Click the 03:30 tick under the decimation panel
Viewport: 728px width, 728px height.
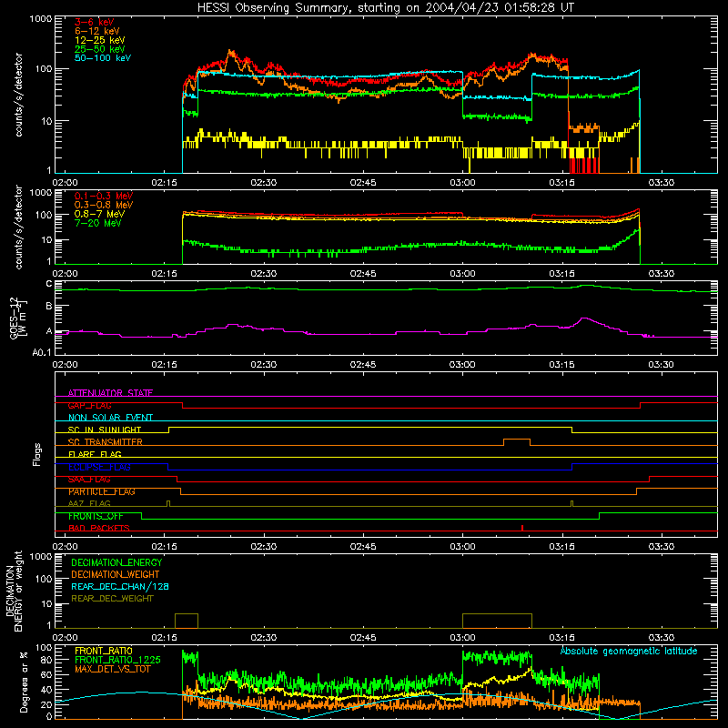pyautogui.click(x=662, y=638)
